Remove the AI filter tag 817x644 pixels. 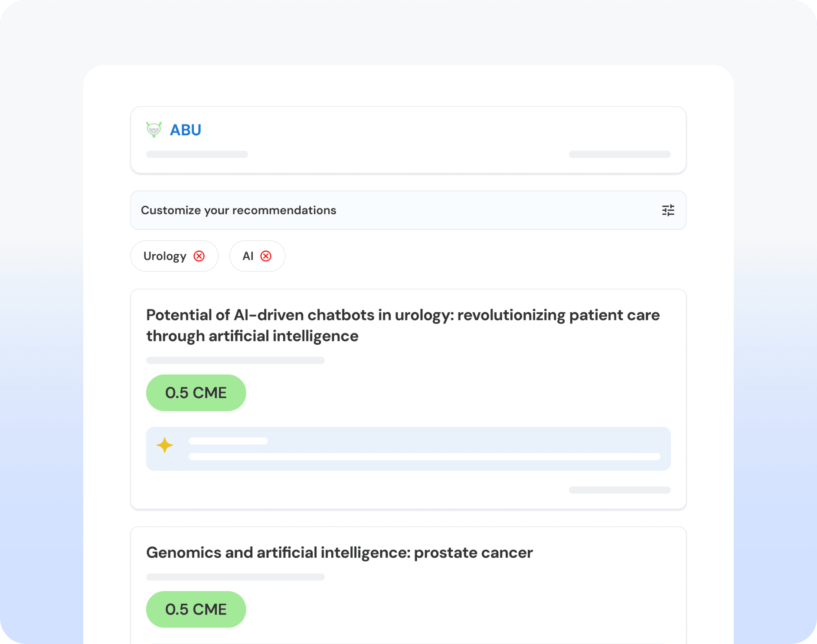pos(266,256)
